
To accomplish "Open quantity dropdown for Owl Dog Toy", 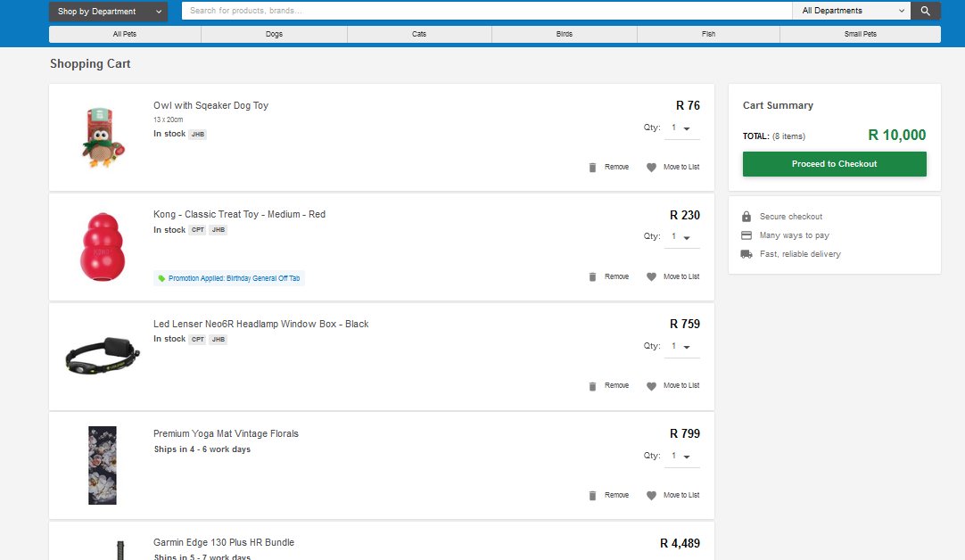I will 681,128.
